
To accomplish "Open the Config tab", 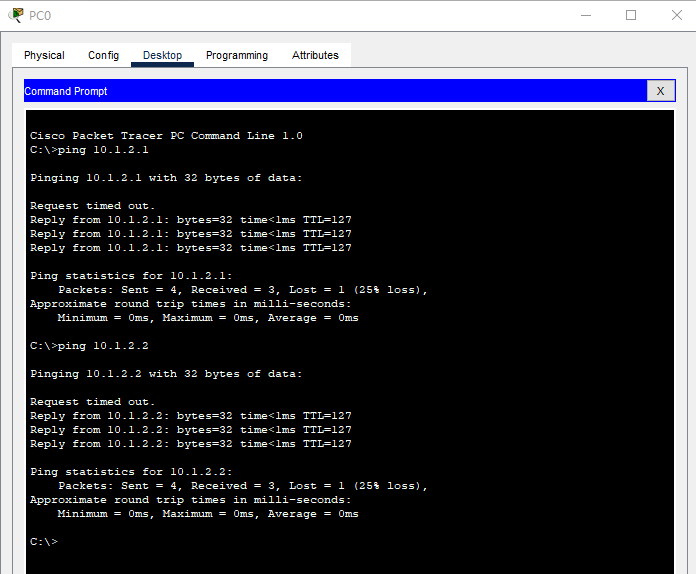I will [x=103, y=55].
